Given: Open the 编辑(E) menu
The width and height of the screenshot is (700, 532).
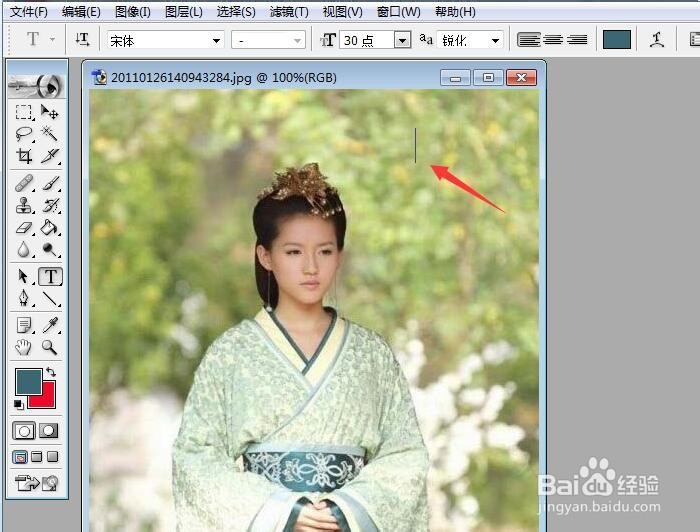Looking at the screenshot, I should pos(81,12).
